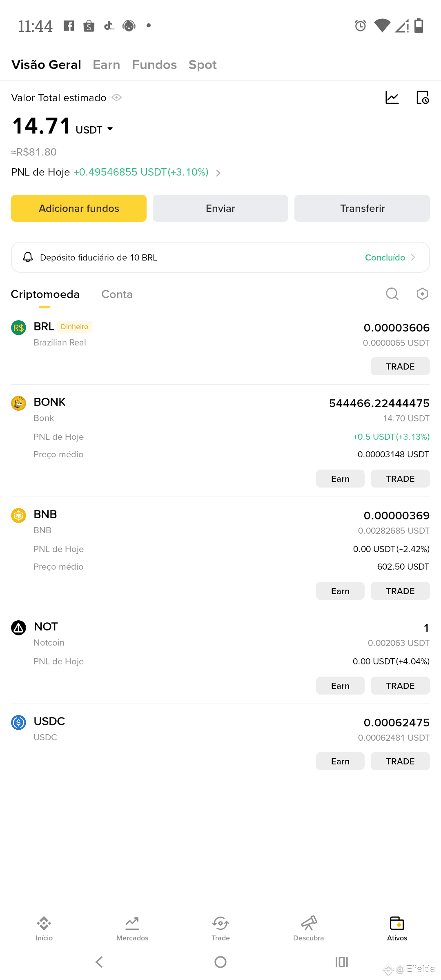Toggle balance visibility eye icon

pos(117,98)
